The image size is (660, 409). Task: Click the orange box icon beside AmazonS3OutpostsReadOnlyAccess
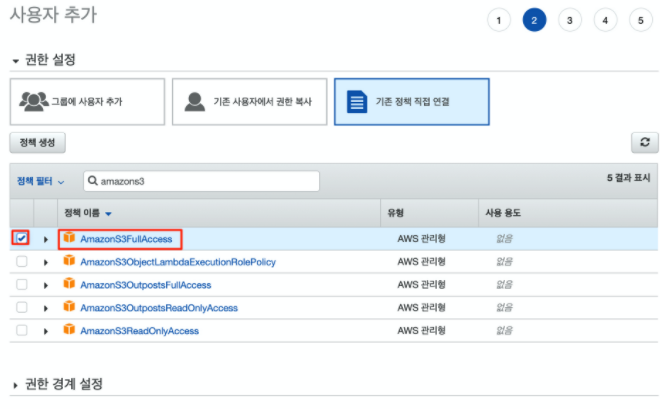pyautogui.click(x=69, y=306)
